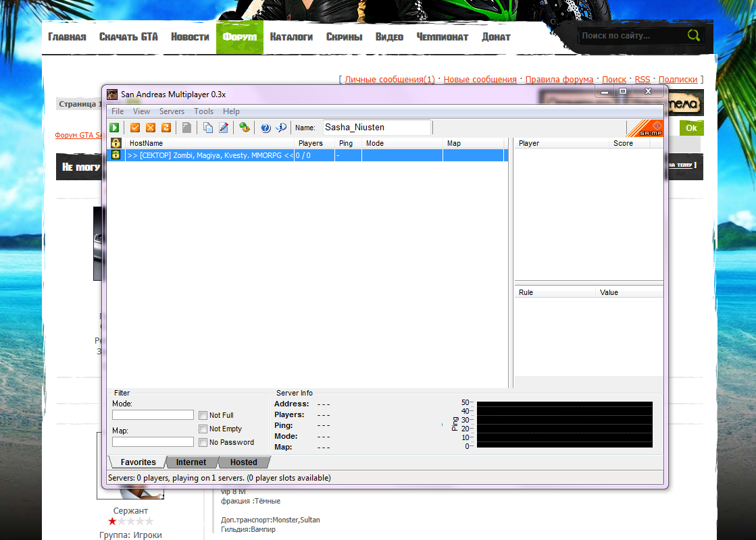Click the orange X Delete Server icon
Viewport: 756px width, 540px height.
[x=151, y=128]
